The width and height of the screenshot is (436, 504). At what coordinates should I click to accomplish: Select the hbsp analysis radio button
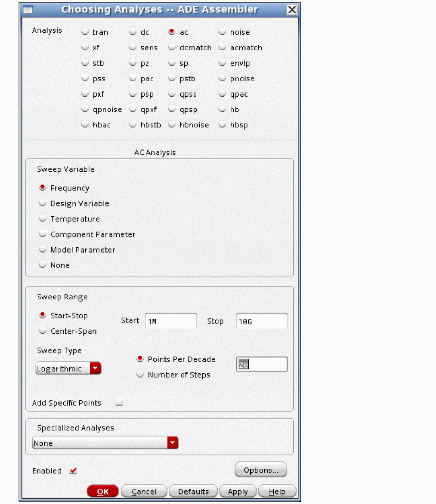point(223,124)
